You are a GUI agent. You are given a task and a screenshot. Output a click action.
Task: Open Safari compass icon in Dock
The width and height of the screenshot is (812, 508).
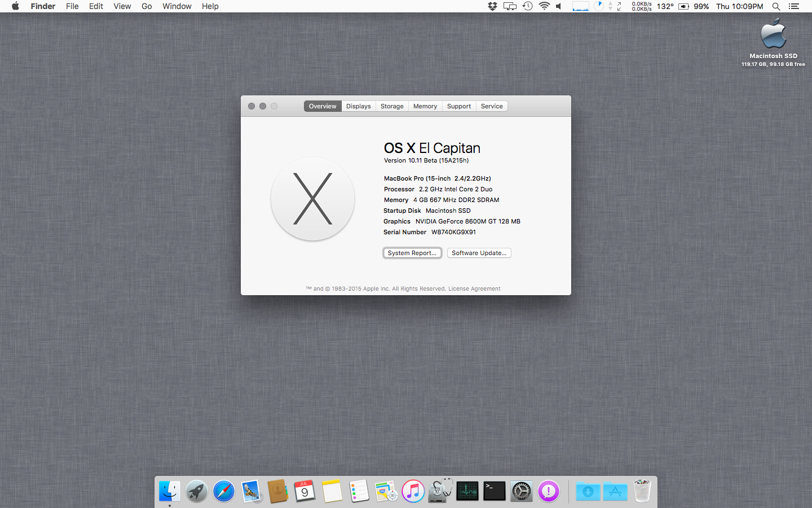(223, 491)
